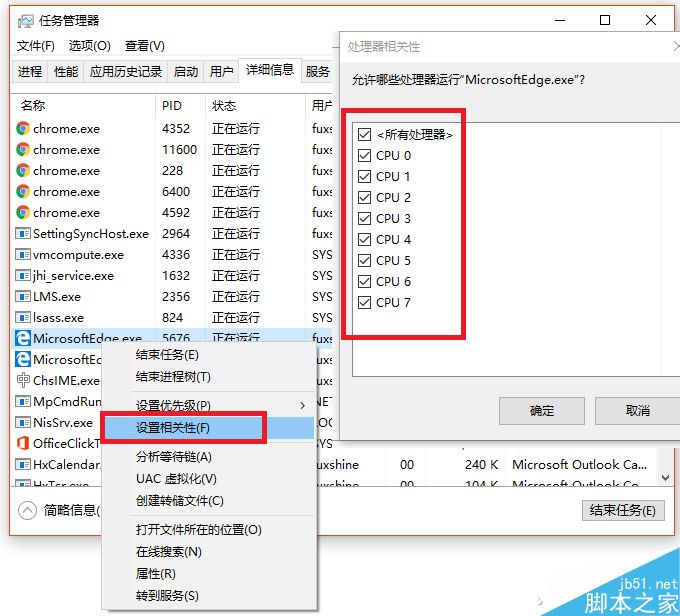
Task: Click the lsass.exe process icon
Action: 23,317
